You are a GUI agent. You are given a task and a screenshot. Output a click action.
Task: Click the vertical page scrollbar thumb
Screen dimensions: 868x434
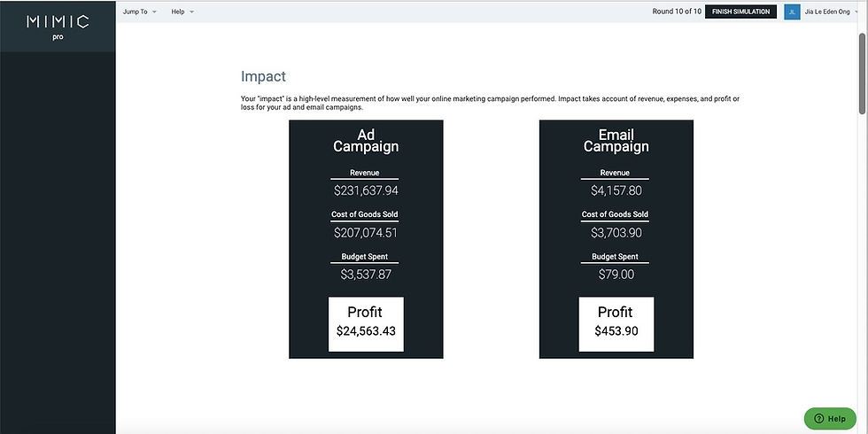(863, 73)
